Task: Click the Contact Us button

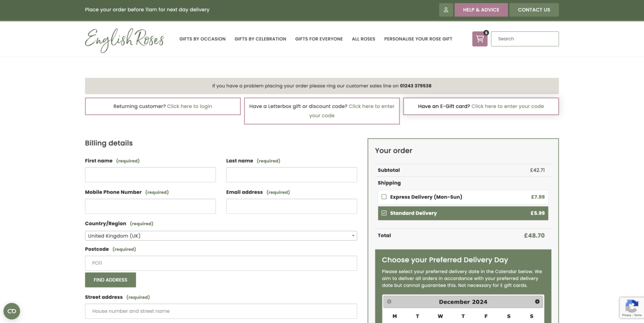Action: point(534,10)
